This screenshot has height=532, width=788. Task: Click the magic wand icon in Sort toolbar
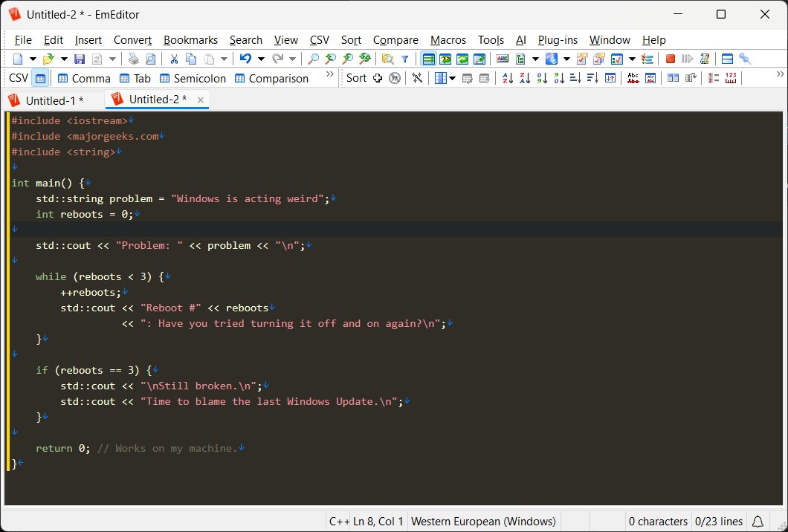coord(417,78)
